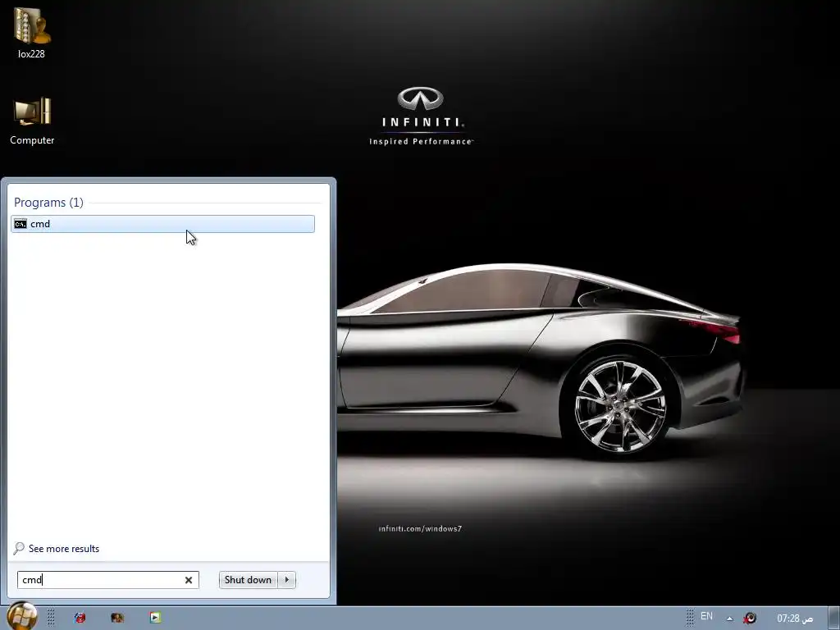Select the Computer desktop icon
Screen dimensions: 840x630
[32, 121]
